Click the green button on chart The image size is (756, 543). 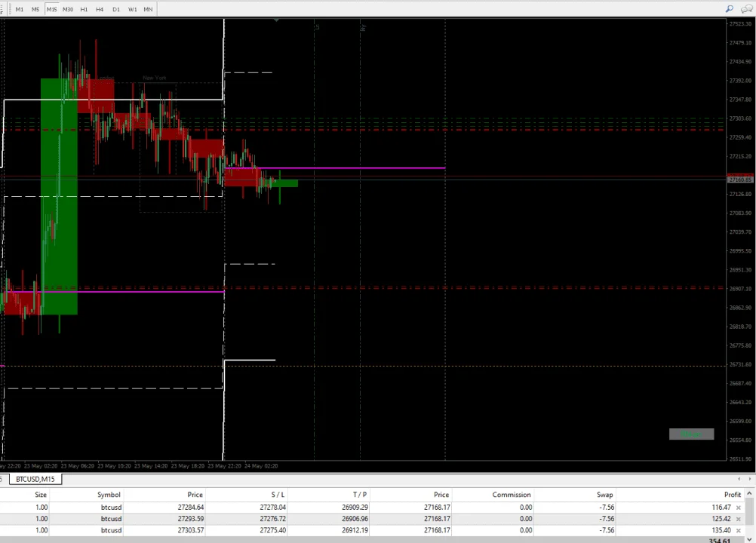point(691,434)
